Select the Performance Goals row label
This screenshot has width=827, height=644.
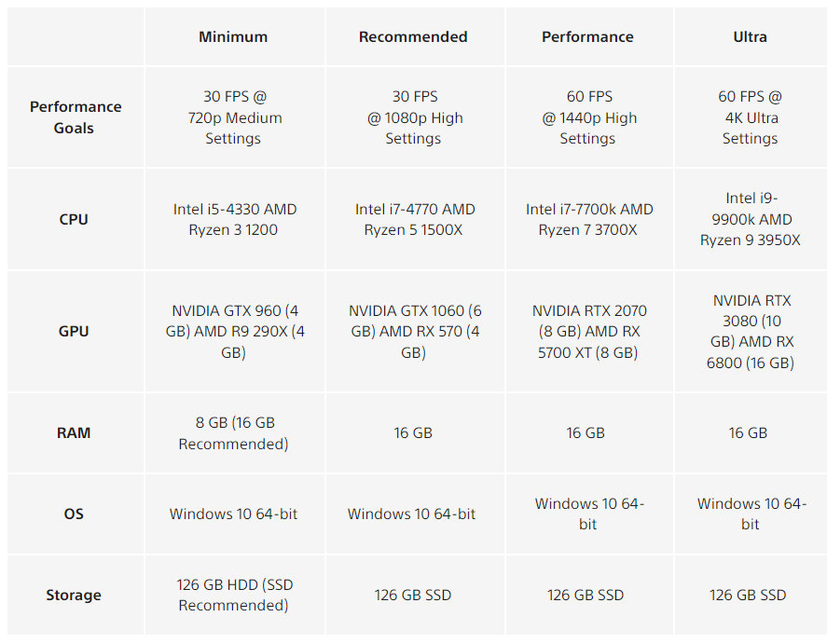[x=75, y=117]
